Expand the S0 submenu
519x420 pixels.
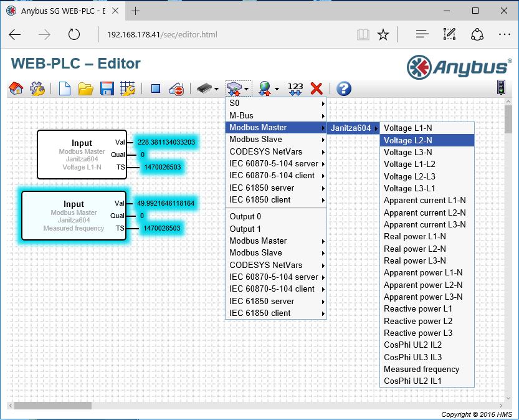pos(276,103)
